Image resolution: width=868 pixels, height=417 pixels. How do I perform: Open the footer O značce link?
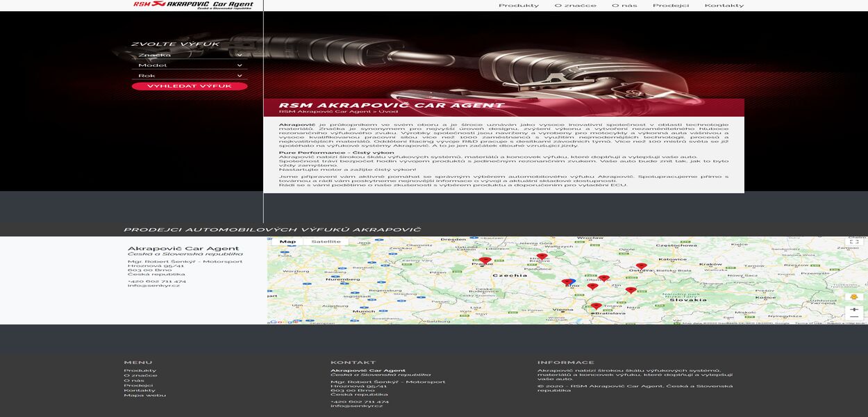point(141,375)
